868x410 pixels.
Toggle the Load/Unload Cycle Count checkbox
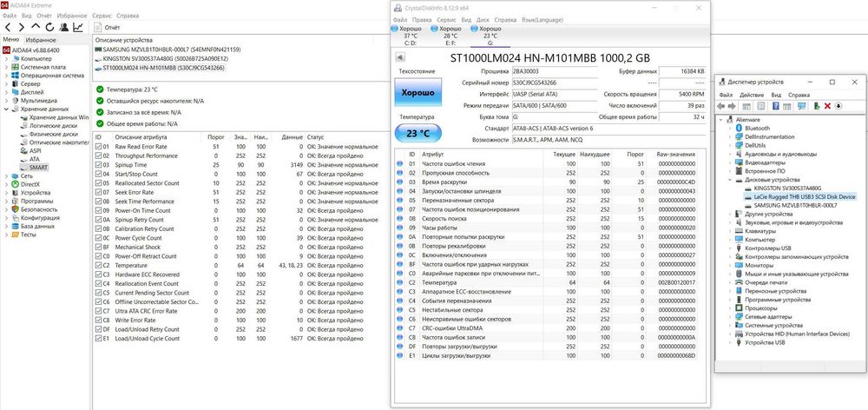(99, 339)
